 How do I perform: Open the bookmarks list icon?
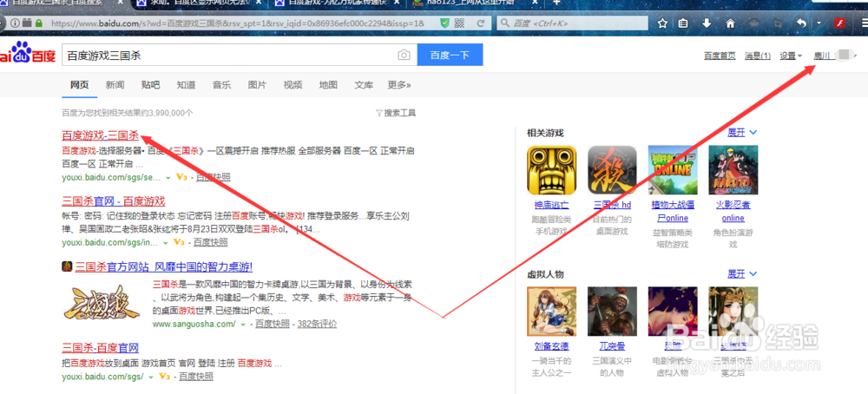(x=684, y=23)
